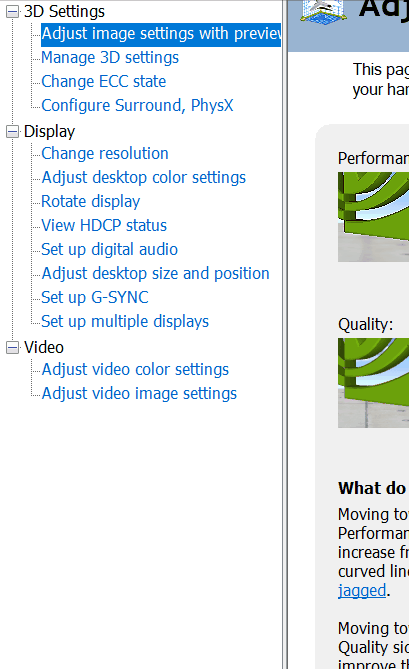Screen dimensions: 409x669
Task: Click the Quality preview image
Action: point(373,383)
